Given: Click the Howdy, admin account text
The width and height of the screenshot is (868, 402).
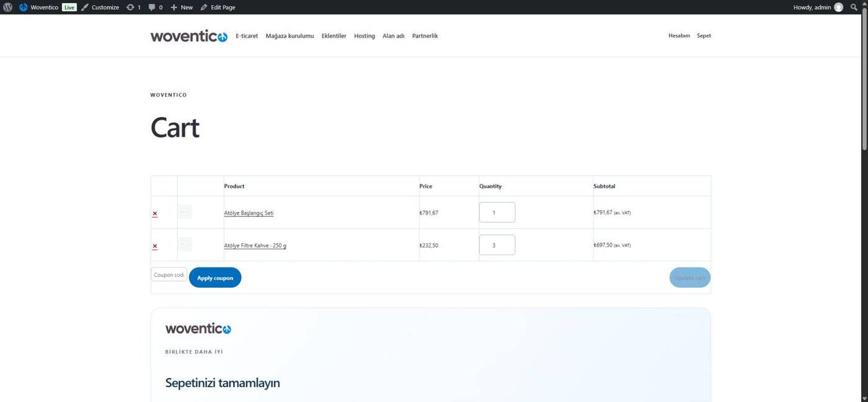Looking at the screenshot, I should (812, 7).
